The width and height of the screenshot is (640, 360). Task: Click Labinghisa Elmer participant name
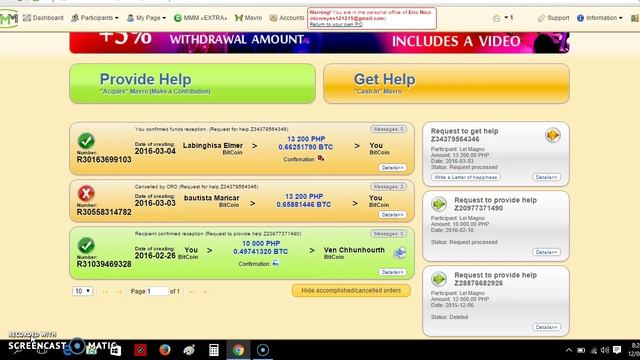pos(213,146)
